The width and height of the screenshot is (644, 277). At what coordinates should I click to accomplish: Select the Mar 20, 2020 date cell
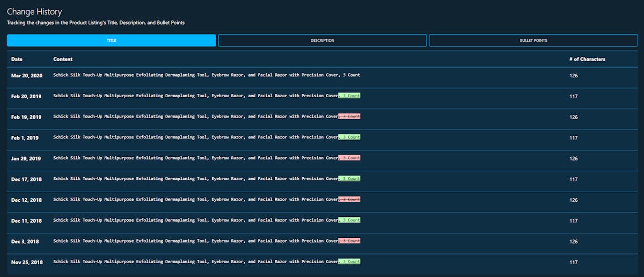click(x=27, y=76)
